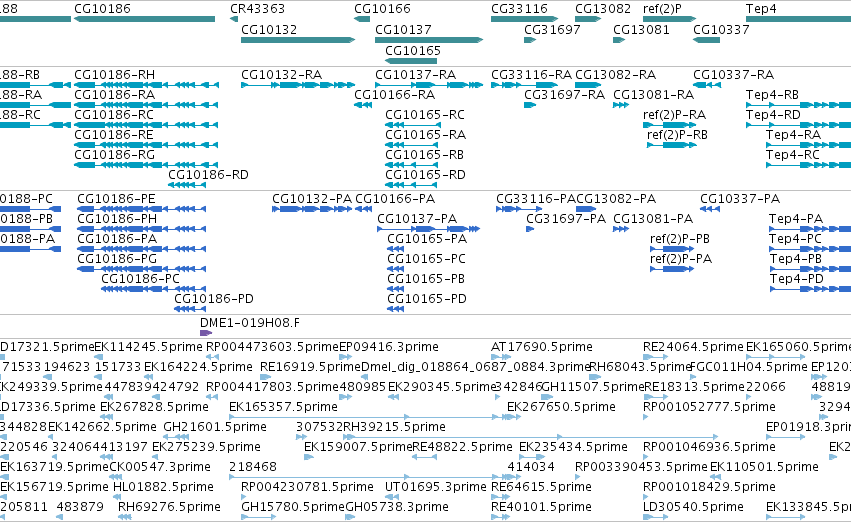The height and width of the screenshot is (522, 851).
Task: Select protein CG10186-PC
Action: pos(141,279)
